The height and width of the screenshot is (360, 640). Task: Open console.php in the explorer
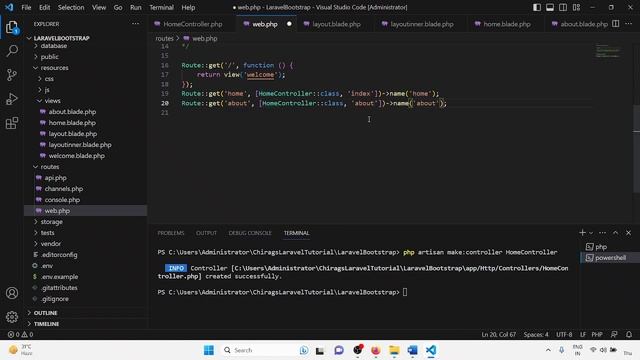tap(62, 200)
